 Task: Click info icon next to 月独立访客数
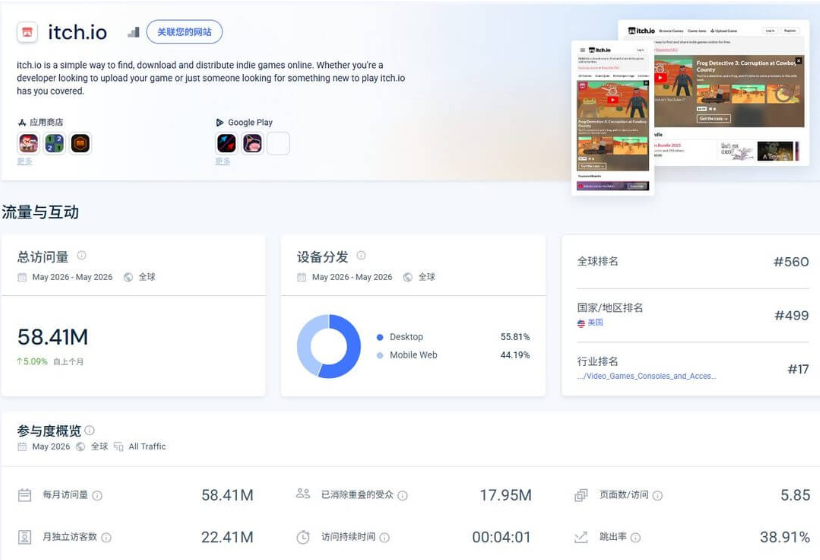tap(106, 537)
